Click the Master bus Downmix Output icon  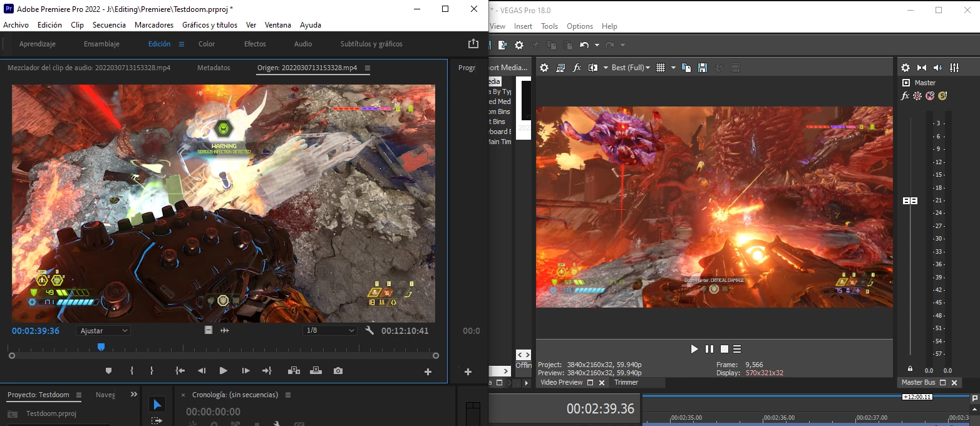922,68
